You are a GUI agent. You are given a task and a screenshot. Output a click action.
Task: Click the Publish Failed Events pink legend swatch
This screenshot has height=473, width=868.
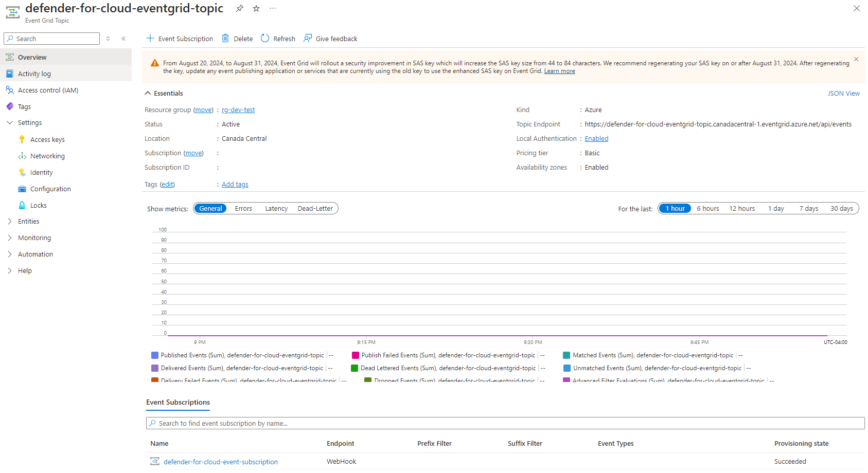[x=356, y=355]
